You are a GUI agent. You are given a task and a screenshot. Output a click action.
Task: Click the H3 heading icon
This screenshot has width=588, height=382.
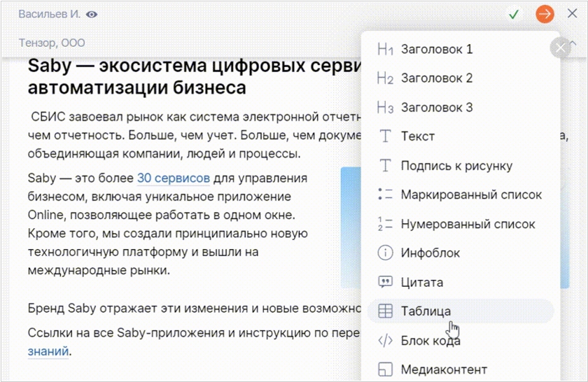[x=385, y=107]
